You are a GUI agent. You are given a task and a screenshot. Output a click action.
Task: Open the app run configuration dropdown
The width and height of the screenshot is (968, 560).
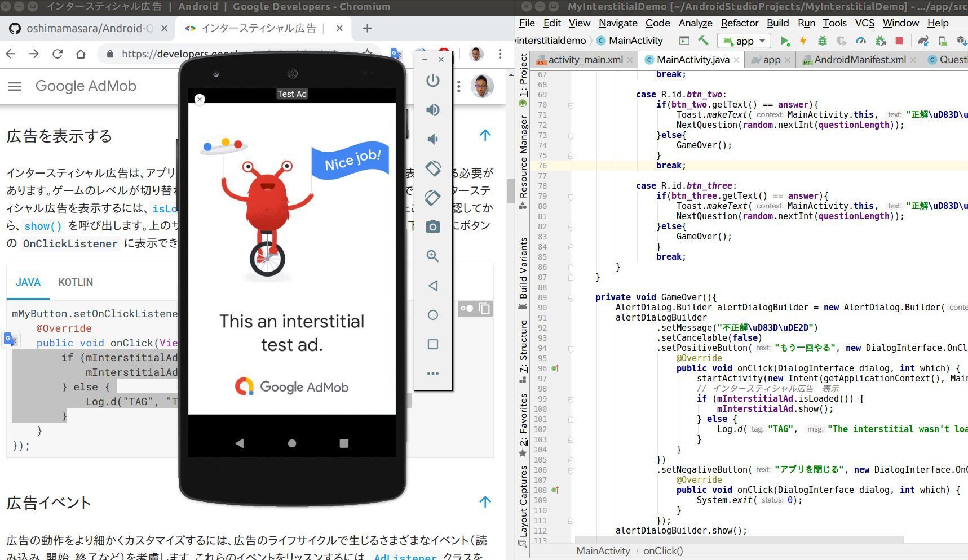click(x=744, y=41)
